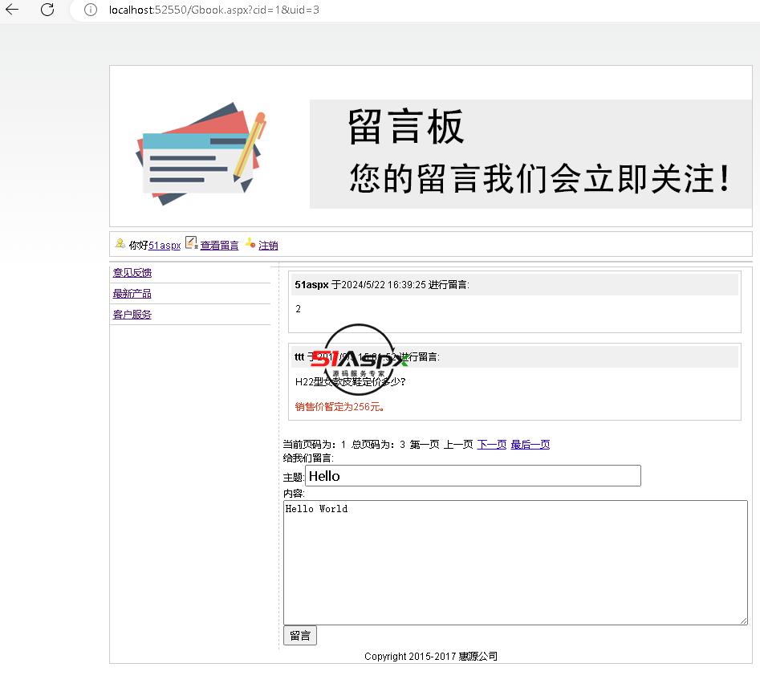Open the site information icon in address bar
Screen dimensions: 760x700
tap(91, 10)
